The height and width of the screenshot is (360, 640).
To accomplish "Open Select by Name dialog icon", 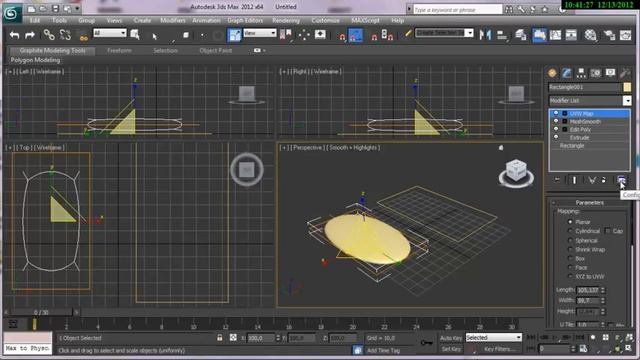I will [135, 35].
